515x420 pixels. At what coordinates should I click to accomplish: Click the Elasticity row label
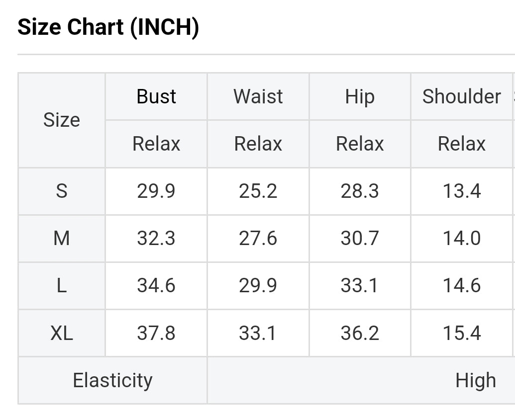point(113,380)
